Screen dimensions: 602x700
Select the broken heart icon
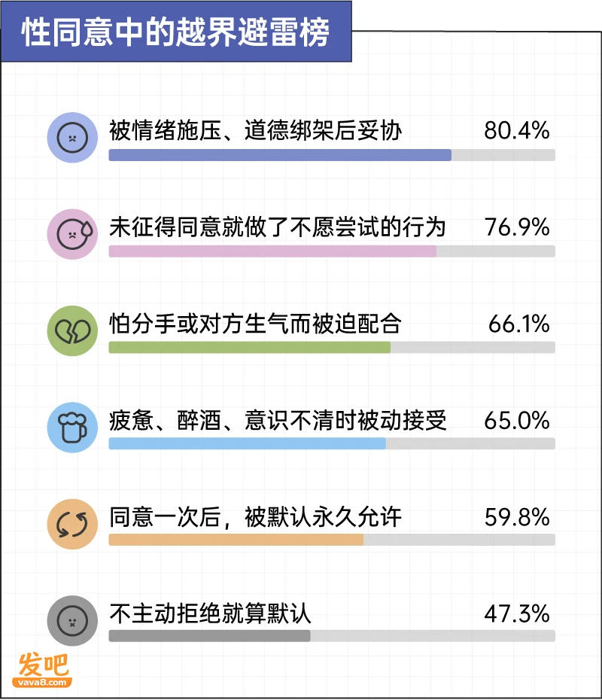point(72,330)
